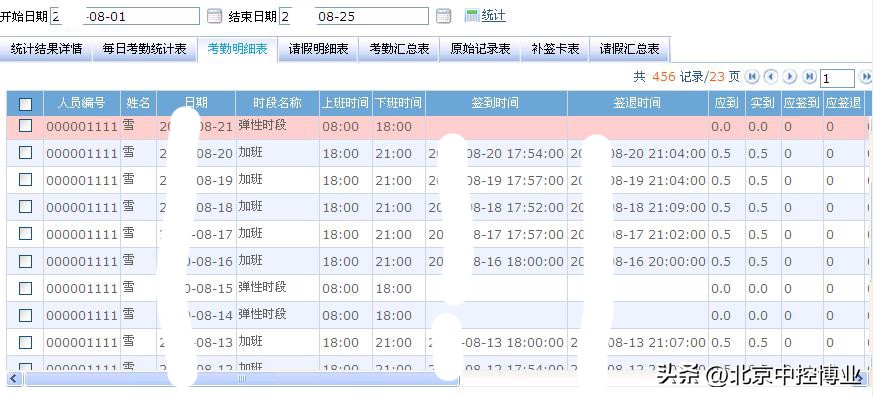This screenshot has height=397, width=873.
Task: Click the 统计 statistics icon
Action: (x=472, y=16)
